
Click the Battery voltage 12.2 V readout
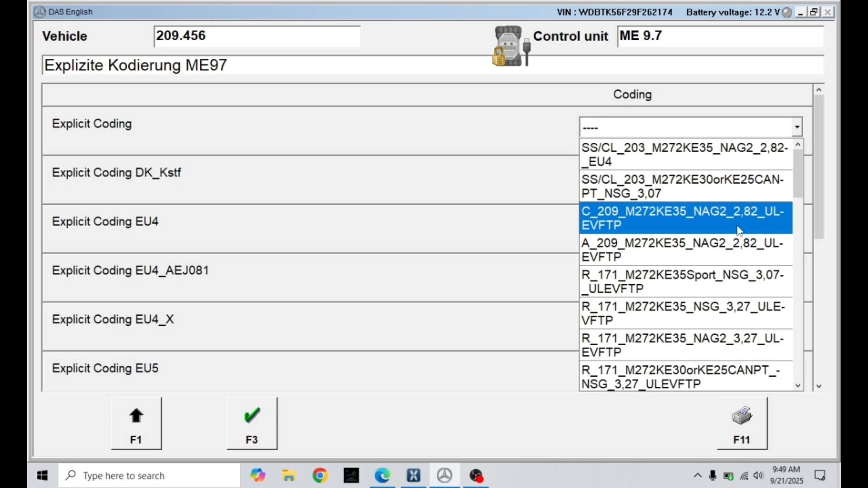tap(733, 12)
